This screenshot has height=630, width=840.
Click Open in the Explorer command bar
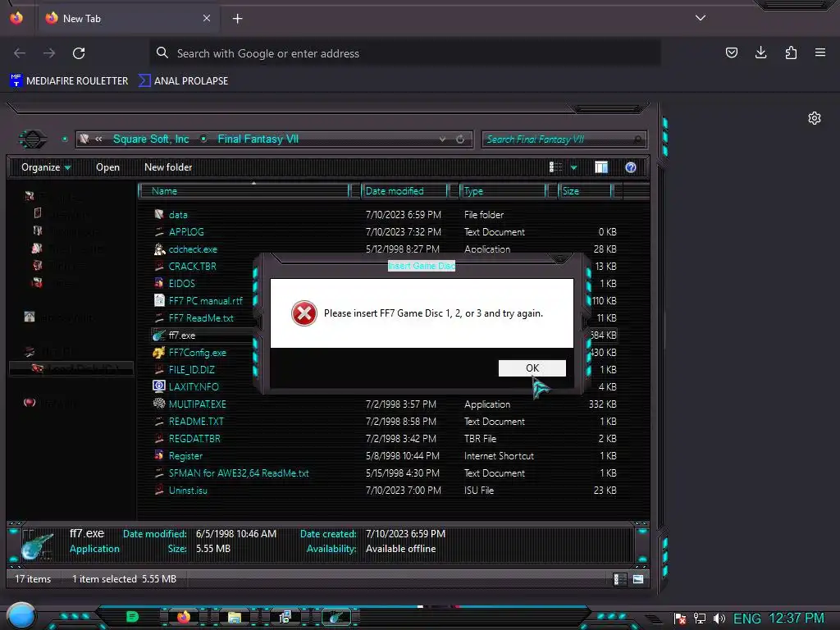107,167
